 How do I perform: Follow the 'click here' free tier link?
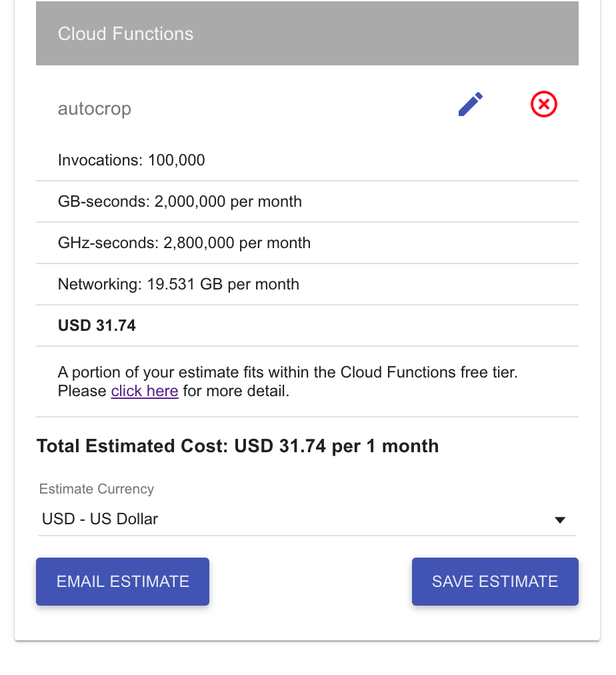145,391
